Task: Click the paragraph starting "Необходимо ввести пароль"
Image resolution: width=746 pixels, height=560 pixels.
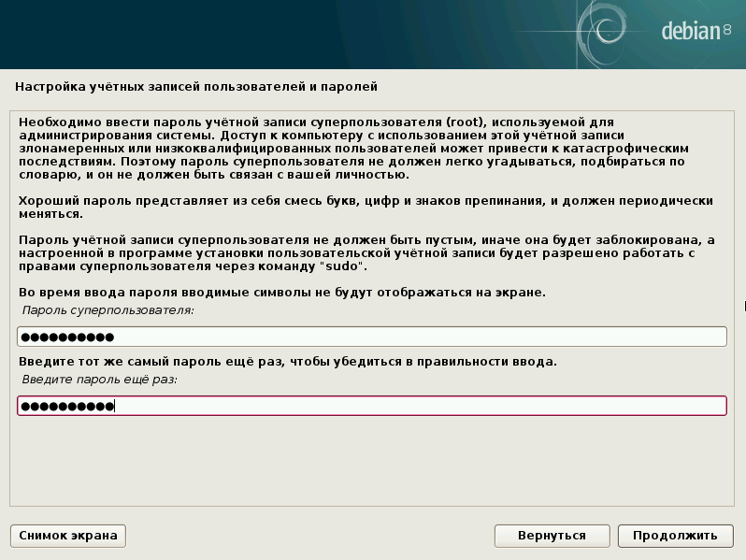Action: 355,149
